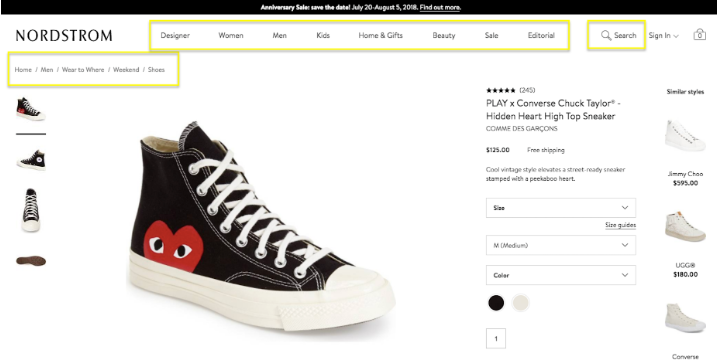
Task: Click the search magnifier icon
Action: [x=606, y=35]
